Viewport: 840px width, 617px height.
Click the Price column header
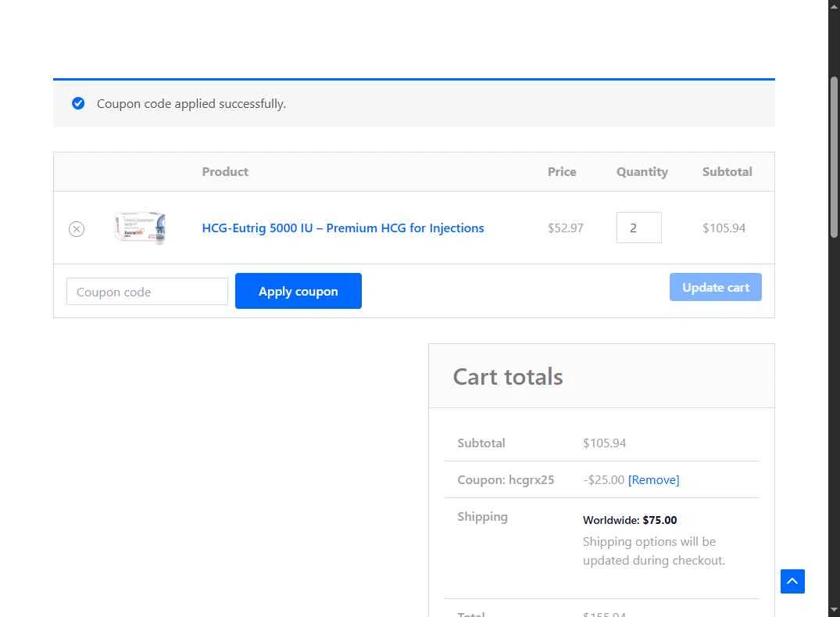tap(562, 171)
